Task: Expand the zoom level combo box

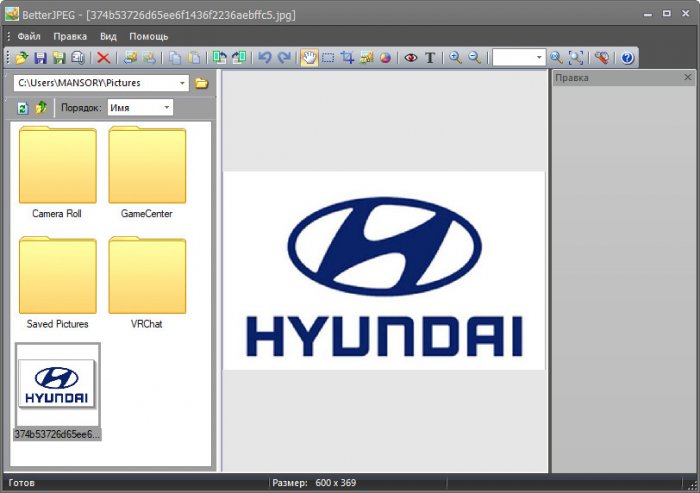Action: coord(538,58)
